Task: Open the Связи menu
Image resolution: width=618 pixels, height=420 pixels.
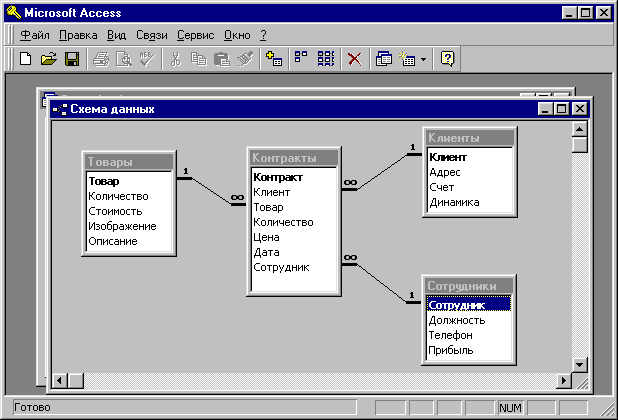Action: coord(152,35)
